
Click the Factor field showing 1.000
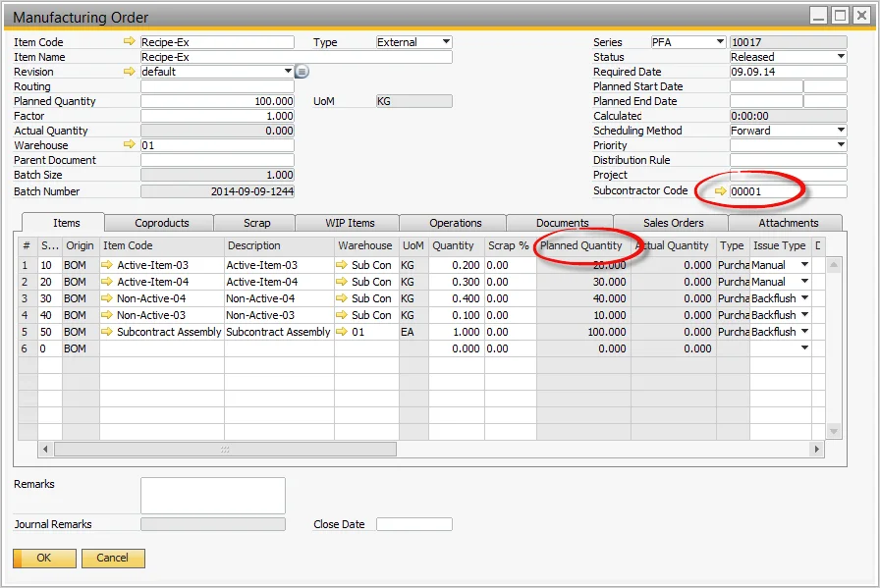tap(217, 116)
